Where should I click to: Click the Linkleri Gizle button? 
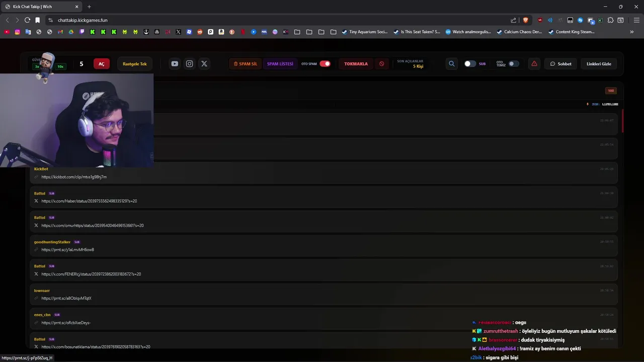click(x=599, y=64)
